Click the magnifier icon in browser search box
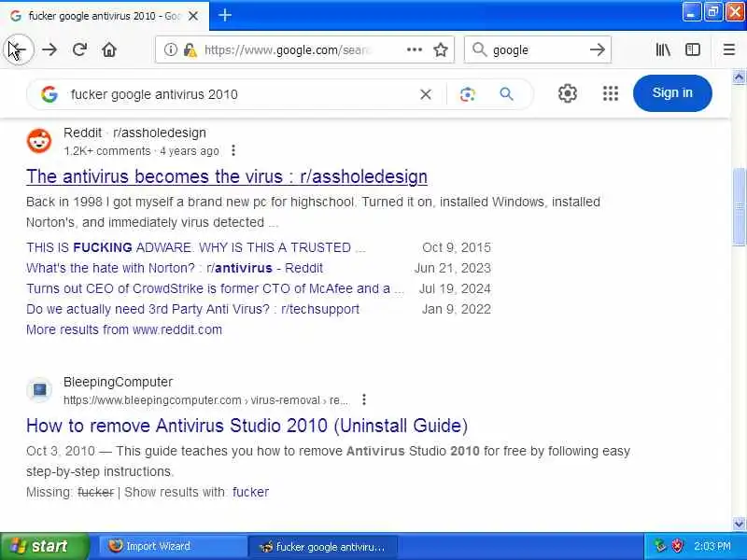Screen dimensions: 747x560 479,49
